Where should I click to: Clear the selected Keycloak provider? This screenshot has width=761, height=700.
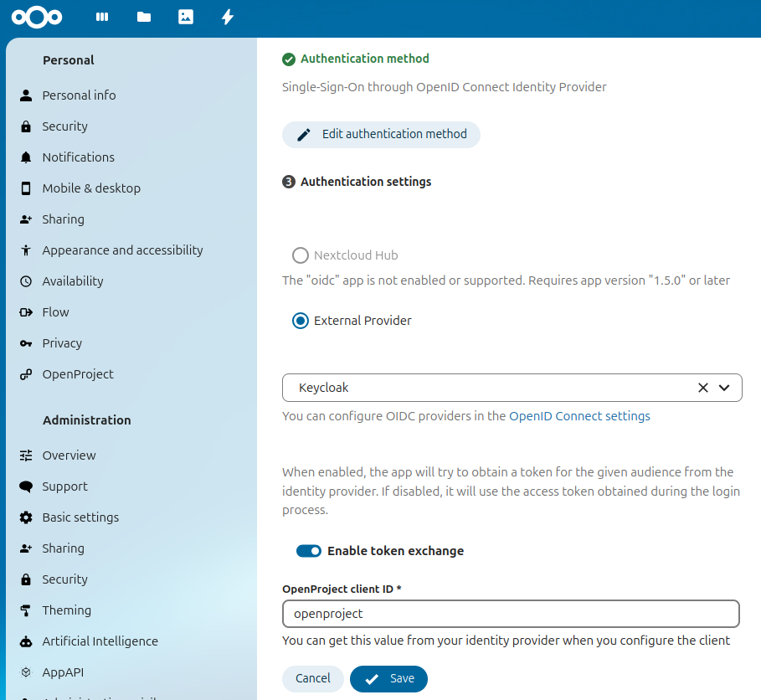[702, 387]
